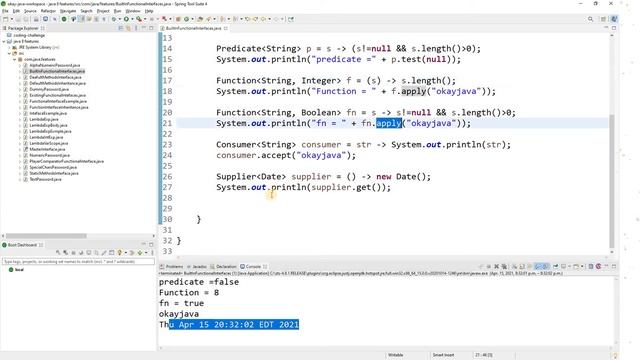Image resolution: width=640 pixels, height=360 pixels.
Task: Click the Smart Insert status bar entry
Action: [443, 355]
